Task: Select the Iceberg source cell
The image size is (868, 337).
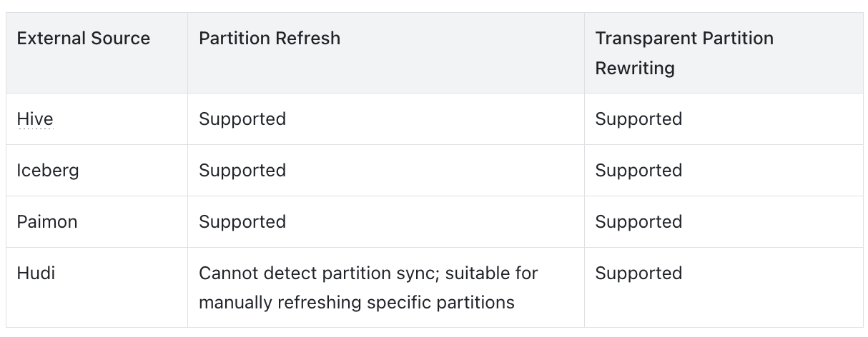Action: click(48, 171)
